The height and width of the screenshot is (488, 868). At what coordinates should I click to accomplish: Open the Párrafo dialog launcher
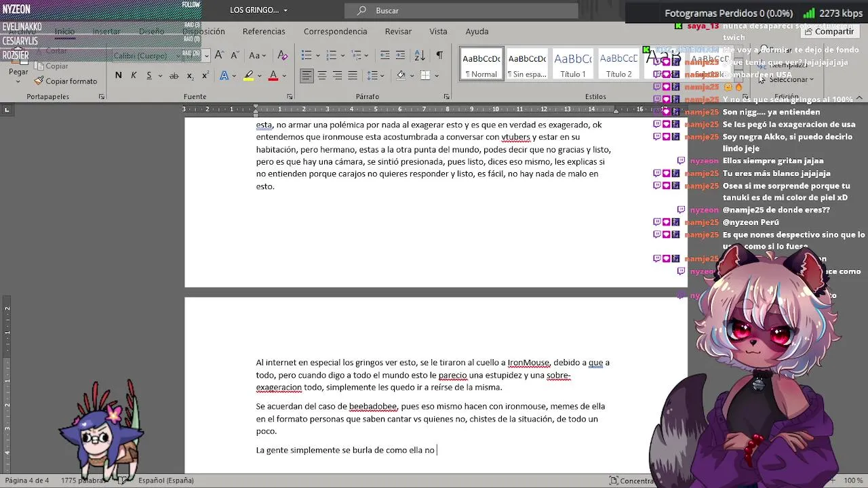pyautogui.click(x=446, y=97)
